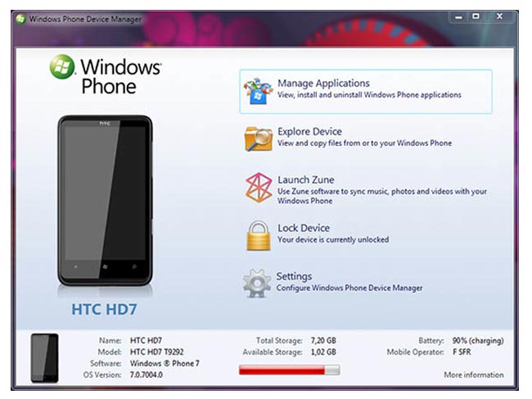Click Available Storage value 1,02 GB
Screen dimensions: 532x399
click(323, 351)
